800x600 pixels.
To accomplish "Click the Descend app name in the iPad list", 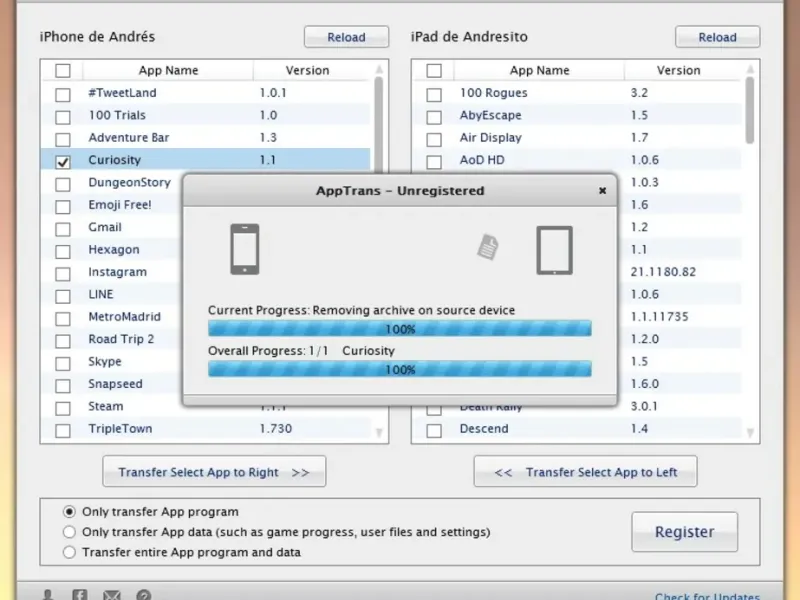I will (484, 429).
